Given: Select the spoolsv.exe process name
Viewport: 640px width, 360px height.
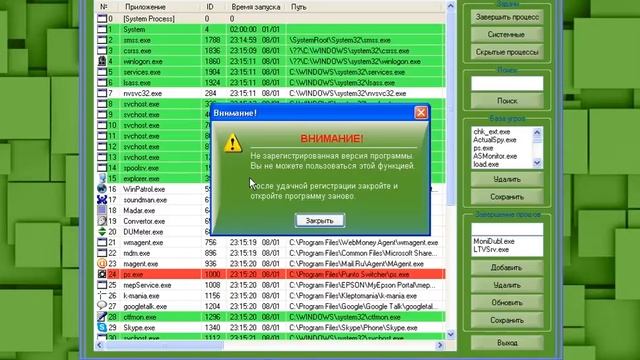Looking at the screenshot, I should tap(141, 168).
